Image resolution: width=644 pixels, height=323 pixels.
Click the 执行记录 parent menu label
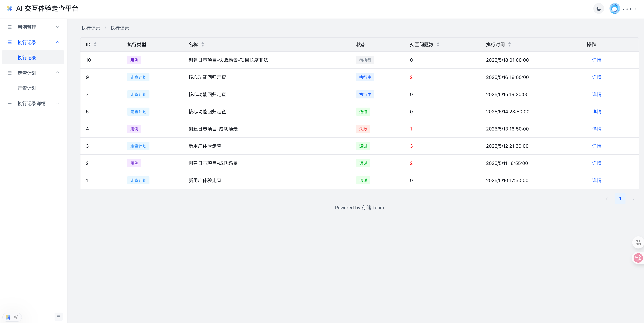[x=27, y=42]
